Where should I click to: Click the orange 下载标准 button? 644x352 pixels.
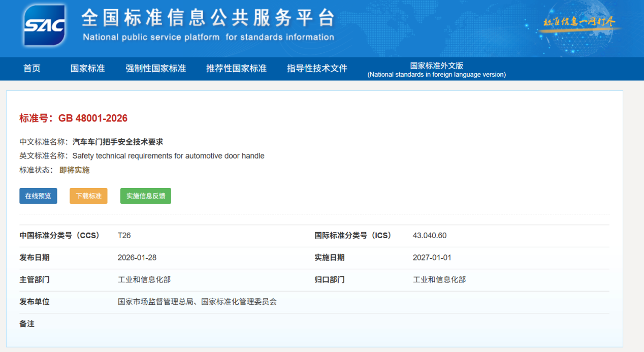88,196
